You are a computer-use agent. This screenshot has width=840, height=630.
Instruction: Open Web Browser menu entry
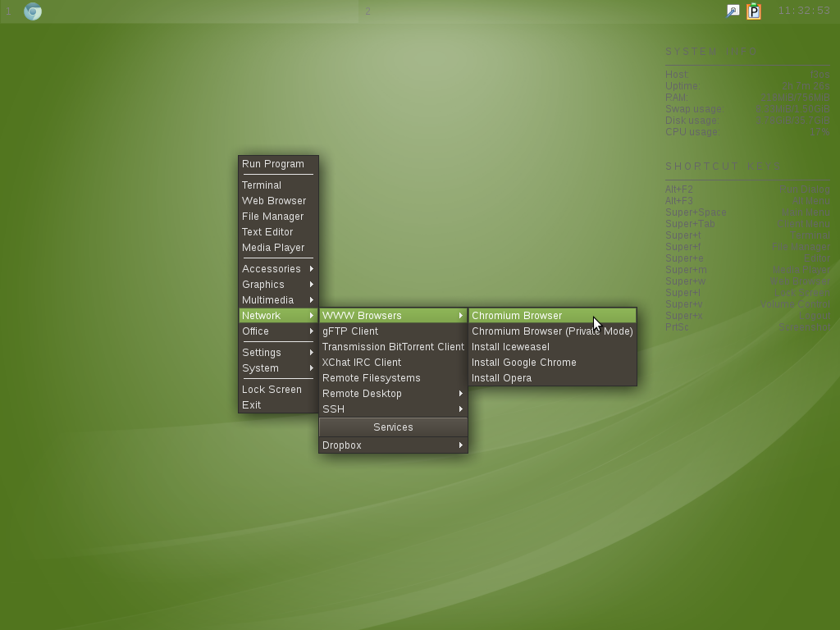pos(278,200)
